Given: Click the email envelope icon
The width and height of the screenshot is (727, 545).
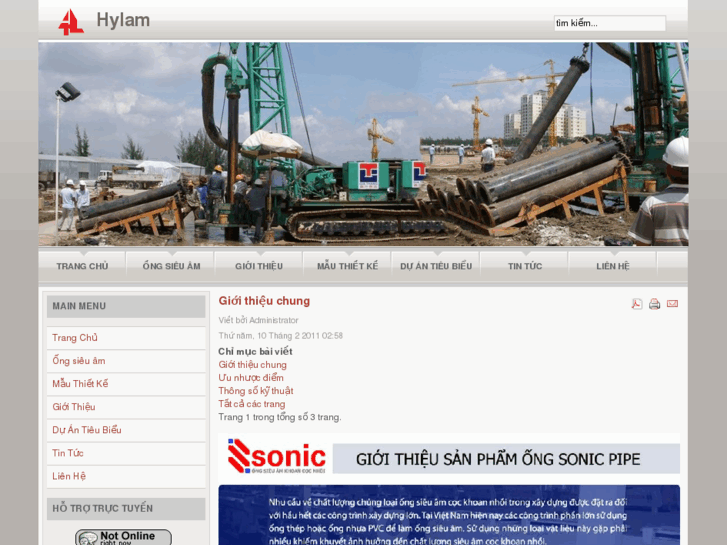Looking at the screenshot, I should 672,304.
